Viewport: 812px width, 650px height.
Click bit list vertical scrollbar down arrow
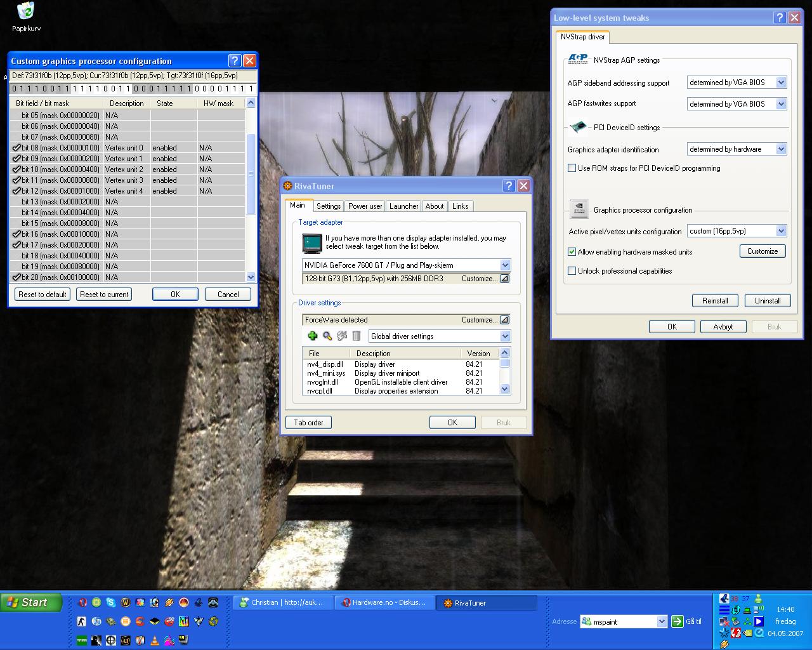251,277
